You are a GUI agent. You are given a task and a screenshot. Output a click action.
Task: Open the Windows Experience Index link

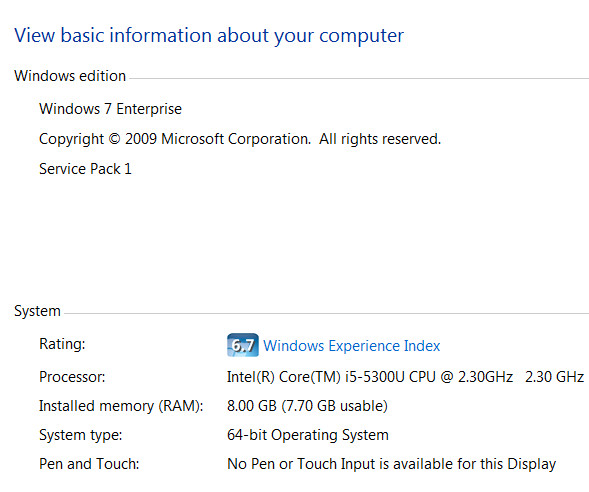(x=352, y=346)
